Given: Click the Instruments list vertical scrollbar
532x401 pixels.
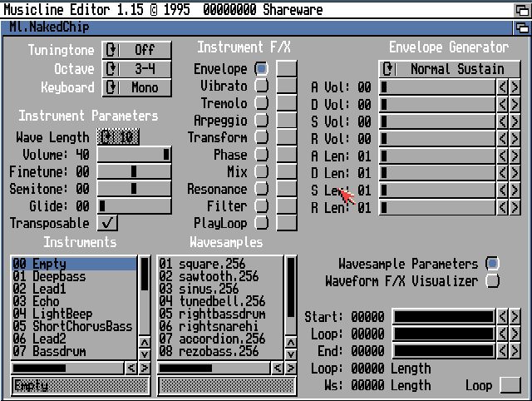Looking at the screenshot, I should point(145,296).
